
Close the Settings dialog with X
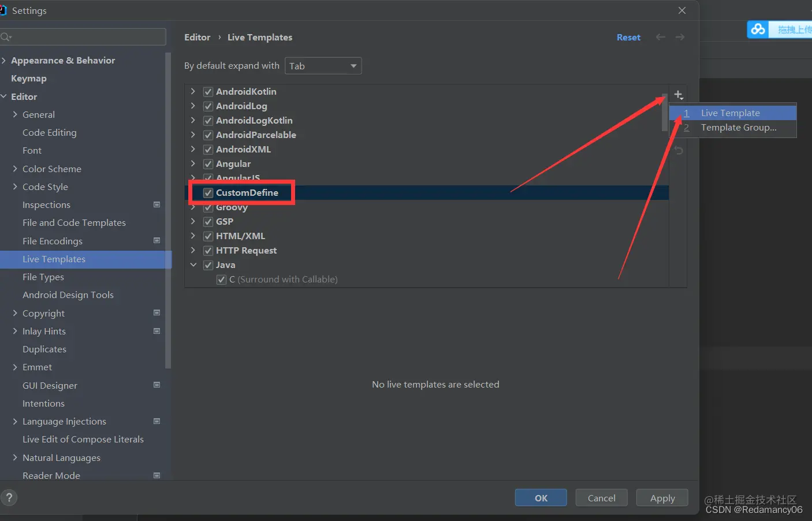(x=682, y=10)
